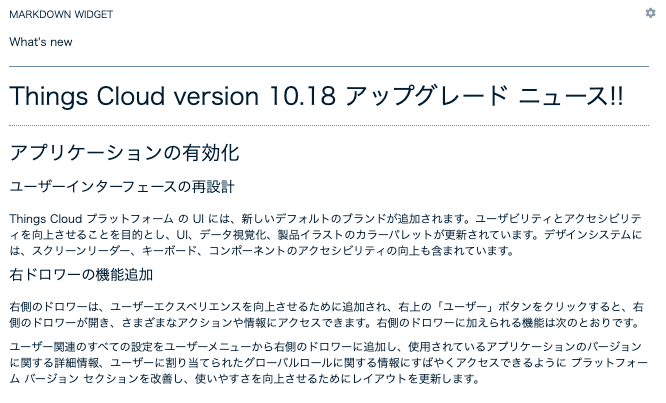Click the 右ドロワーの機能追加 subheading

point(81,274)
